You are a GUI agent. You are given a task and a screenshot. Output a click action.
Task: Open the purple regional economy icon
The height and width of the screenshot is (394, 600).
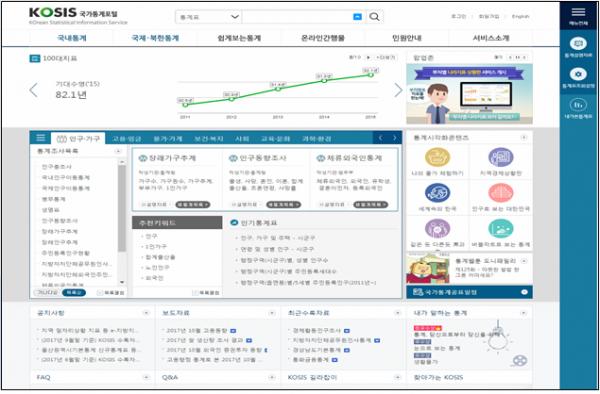(x=501, y=157)
